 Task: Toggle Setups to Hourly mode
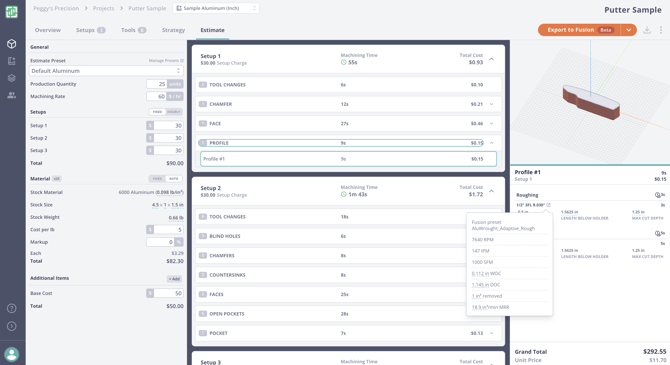[173, 112]
